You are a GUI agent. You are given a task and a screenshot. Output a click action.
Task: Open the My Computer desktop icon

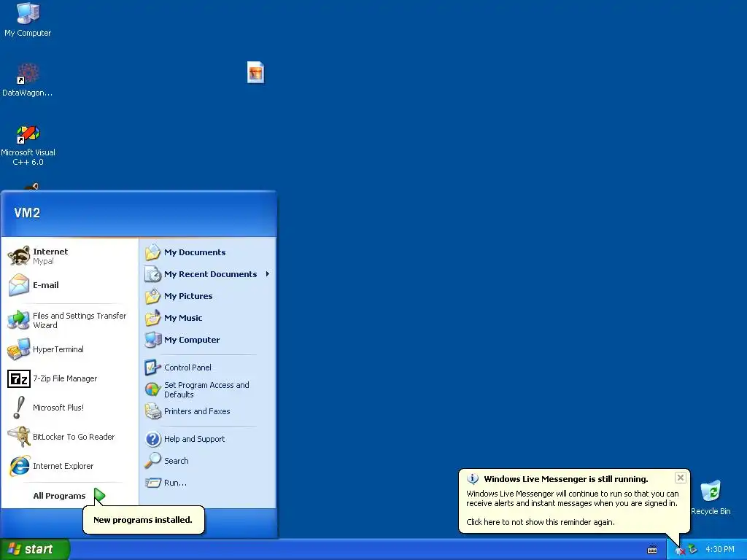pyautogui.click(x=28, y=19)
